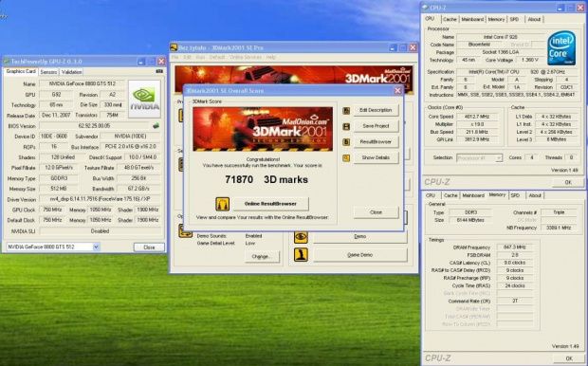Viewport: 588px width, 366px height.
Task: Click the Close button in GPU-Z
Action: 149,247
